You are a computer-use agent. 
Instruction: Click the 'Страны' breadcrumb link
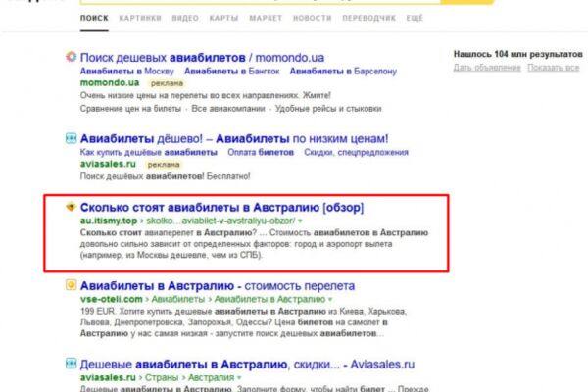[x=162, y=377]
